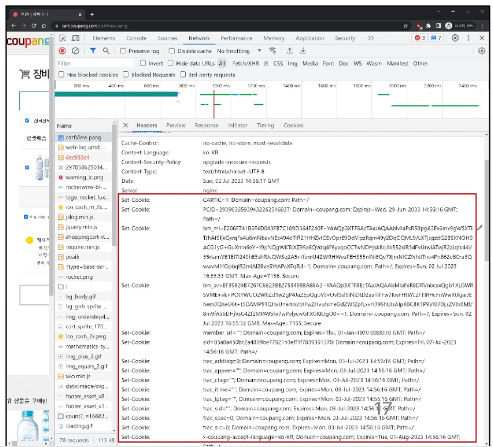Viewport: 493px width, 447px height.
Task: Check Hide data URLs option
Action: (x=170, y=63)
